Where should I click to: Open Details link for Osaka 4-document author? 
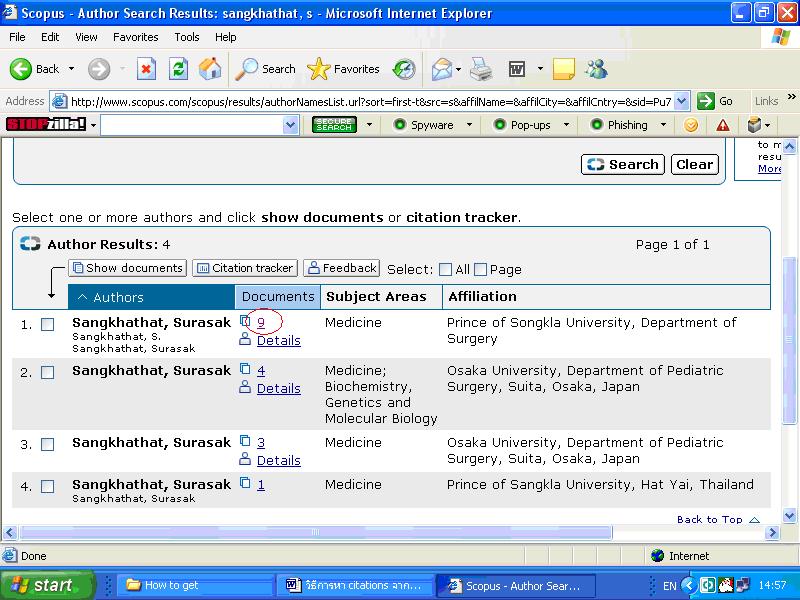coord(279,388)
